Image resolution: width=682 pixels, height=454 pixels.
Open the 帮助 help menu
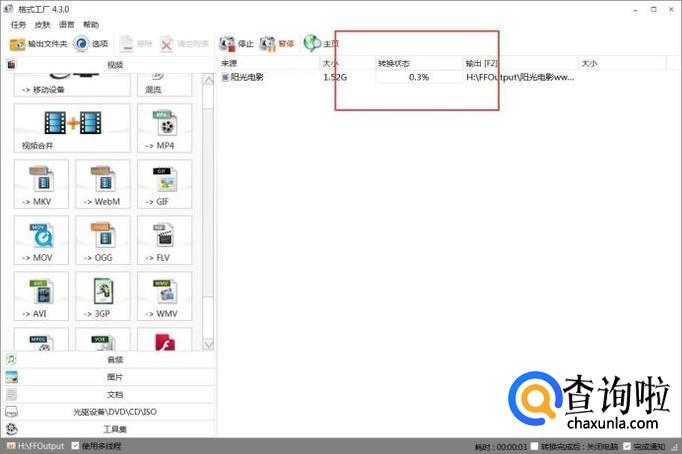coord(91,24)
